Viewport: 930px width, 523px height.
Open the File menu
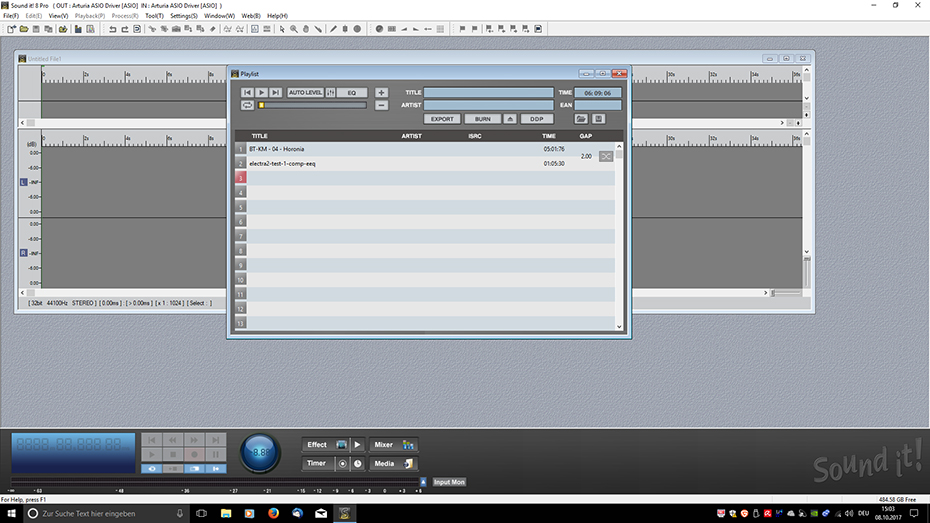point(11,16)
